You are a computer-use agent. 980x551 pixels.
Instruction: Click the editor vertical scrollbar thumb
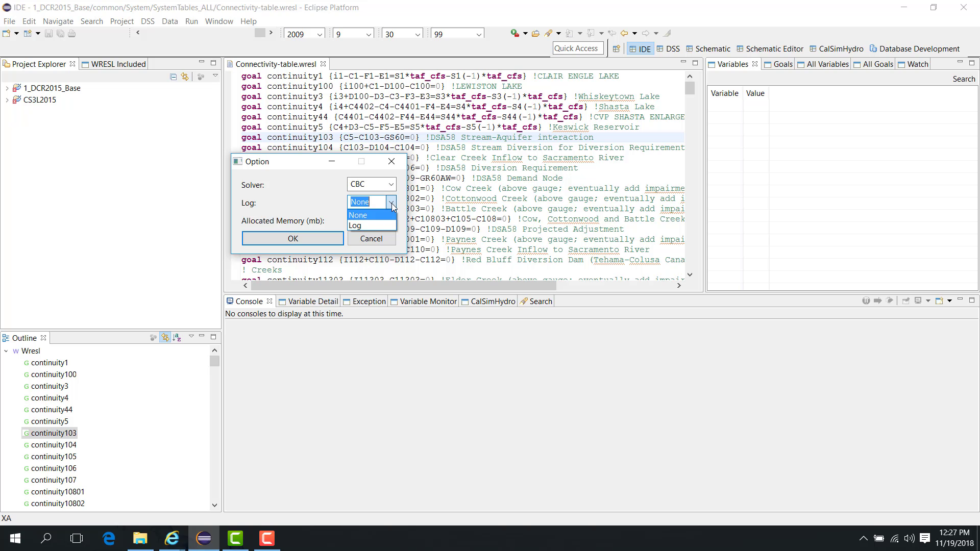[690, 88]
